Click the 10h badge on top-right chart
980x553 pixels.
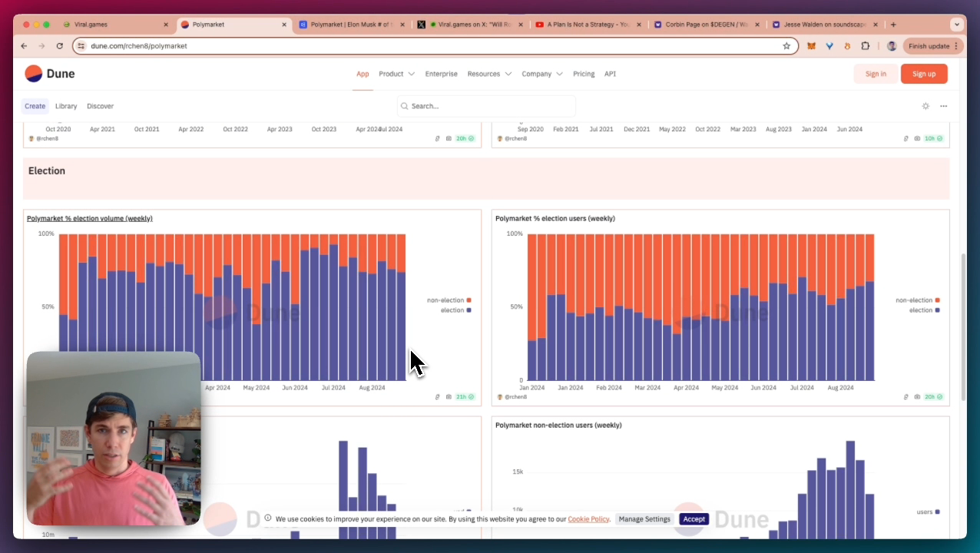[934, 138]
